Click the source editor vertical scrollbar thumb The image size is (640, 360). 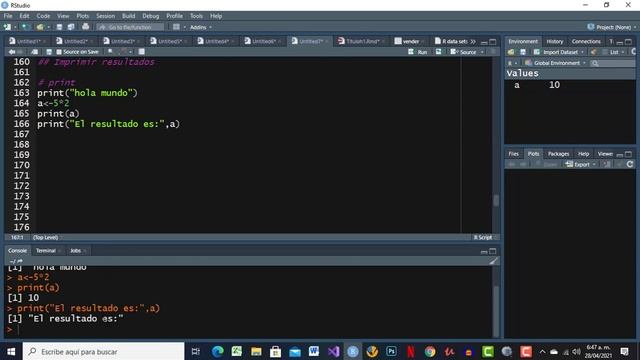click(496, 200)
